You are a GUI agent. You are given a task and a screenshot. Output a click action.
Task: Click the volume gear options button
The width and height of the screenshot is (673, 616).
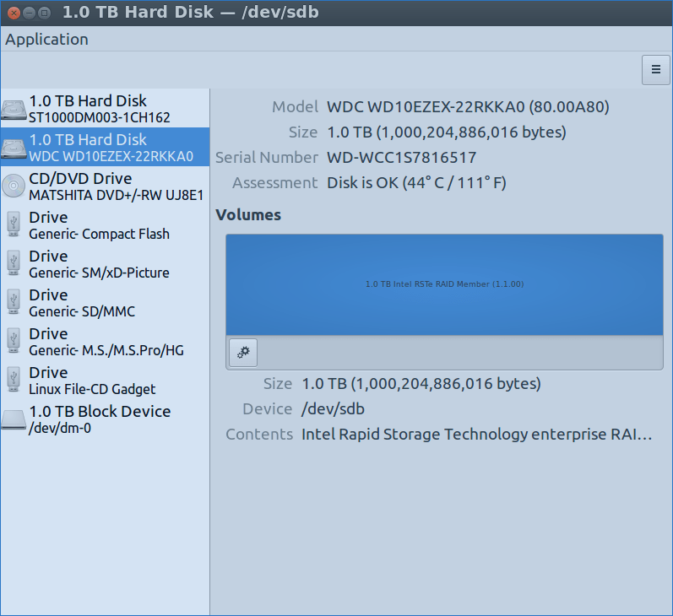(243, 353)
